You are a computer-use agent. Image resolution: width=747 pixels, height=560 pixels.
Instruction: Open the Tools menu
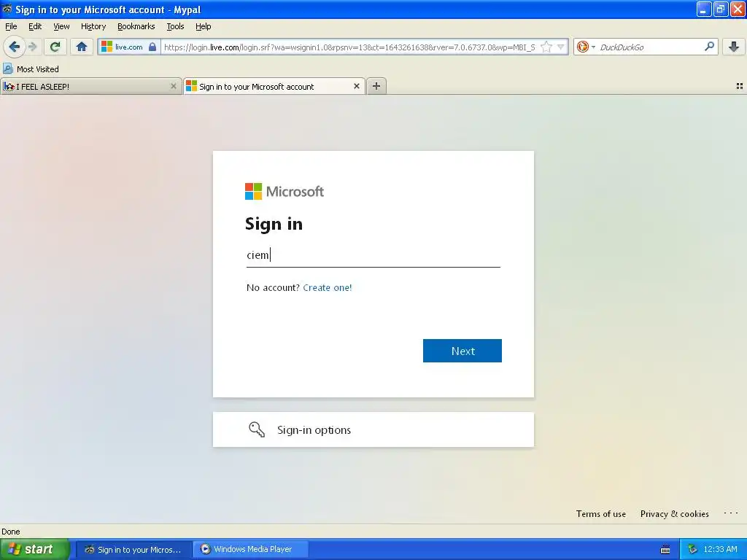[175, 26]
